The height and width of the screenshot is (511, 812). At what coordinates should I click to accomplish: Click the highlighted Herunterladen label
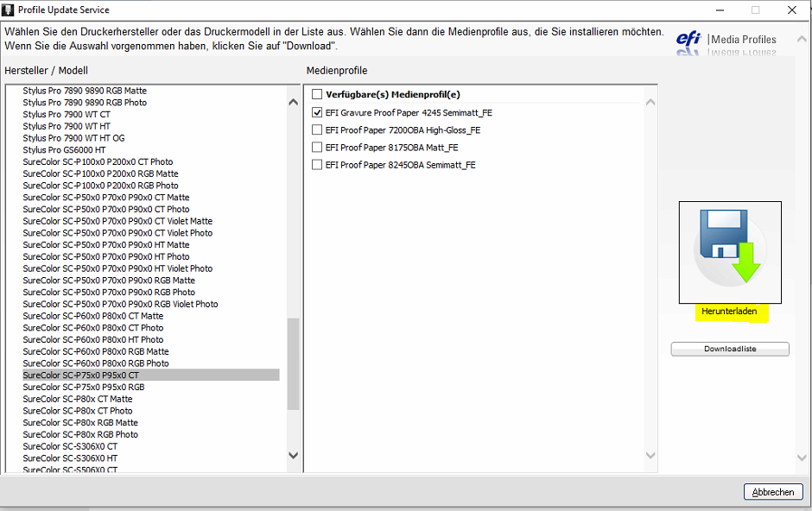pyautogui.click(x=730, y=312)
